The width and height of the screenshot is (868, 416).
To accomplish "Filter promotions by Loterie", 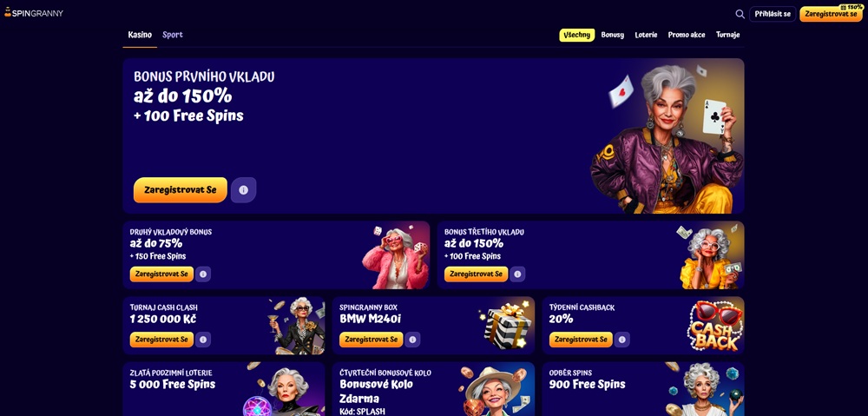I will [x=646, y=35].
